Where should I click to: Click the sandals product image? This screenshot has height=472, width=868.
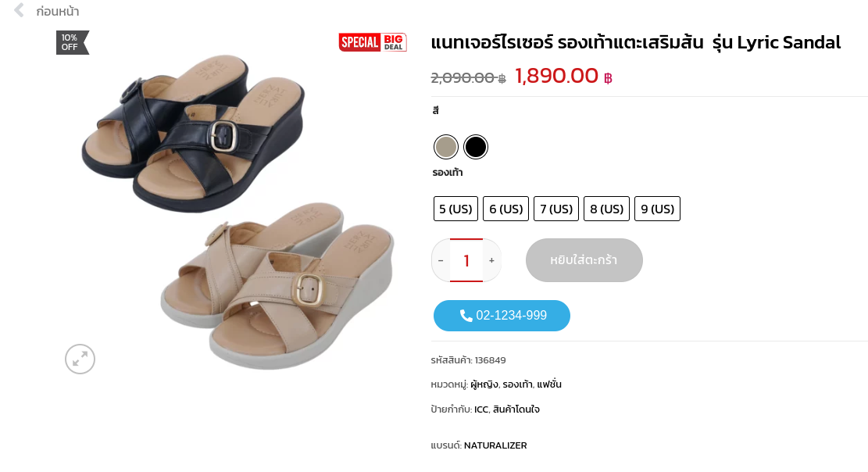238,210
